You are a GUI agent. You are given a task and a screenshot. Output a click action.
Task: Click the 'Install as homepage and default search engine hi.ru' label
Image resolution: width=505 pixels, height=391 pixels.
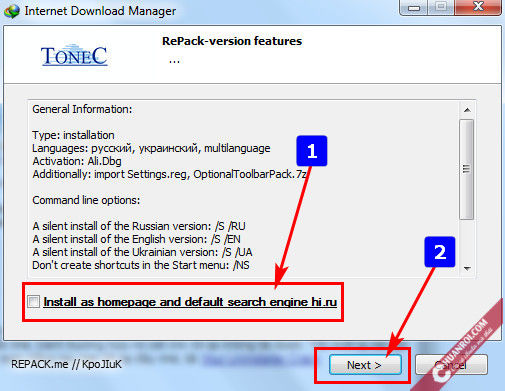point(190,302)
